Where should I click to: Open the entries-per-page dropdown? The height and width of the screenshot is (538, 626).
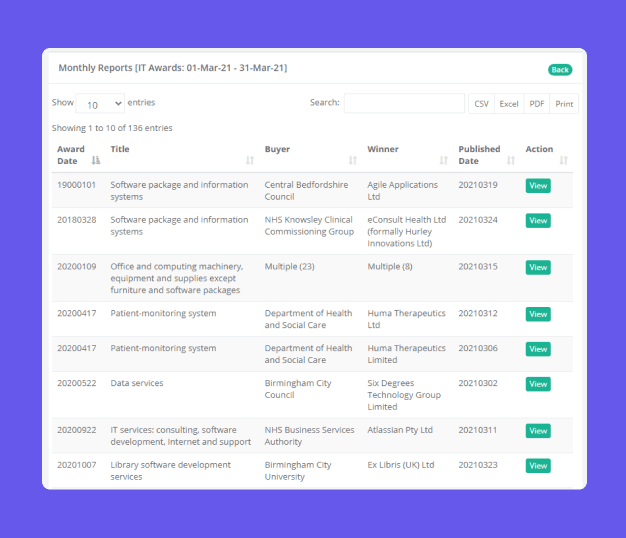click(100, 104)
